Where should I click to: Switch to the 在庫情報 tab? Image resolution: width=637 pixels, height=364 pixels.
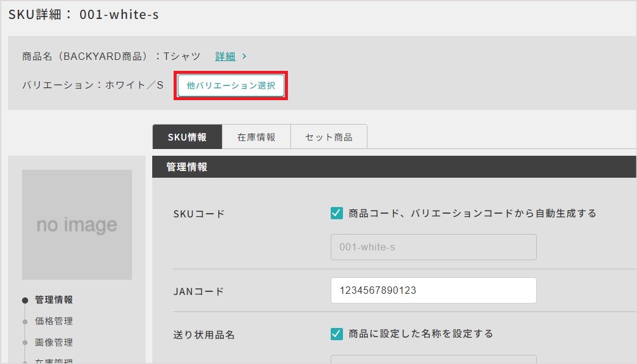coord(256,137)
